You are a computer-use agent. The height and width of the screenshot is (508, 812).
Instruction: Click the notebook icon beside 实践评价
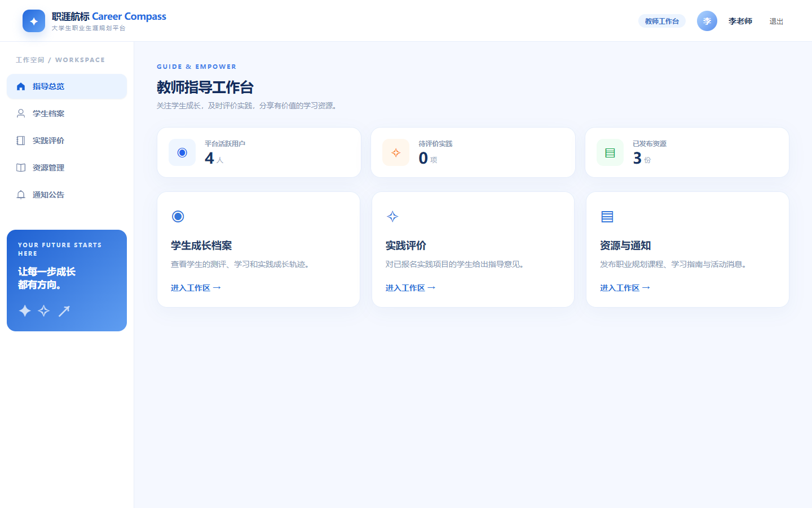pos(21,141)
